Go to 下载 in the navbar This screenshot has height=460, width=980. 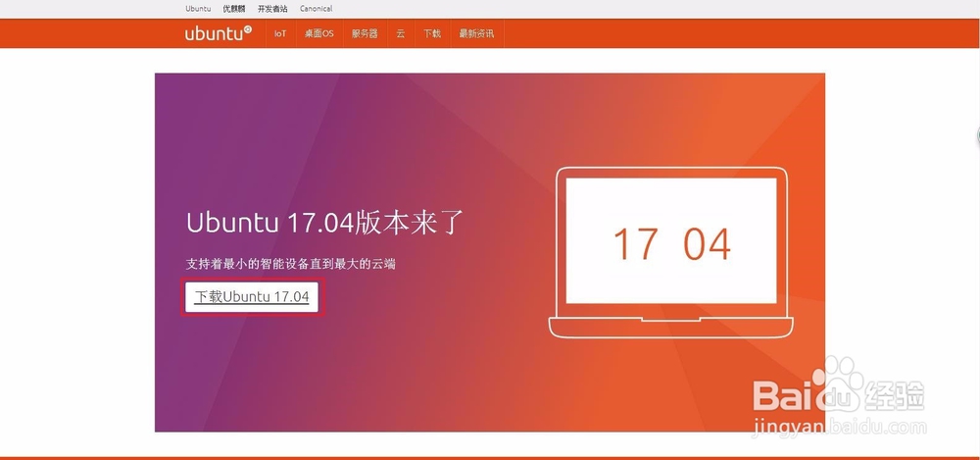(432, 33)
